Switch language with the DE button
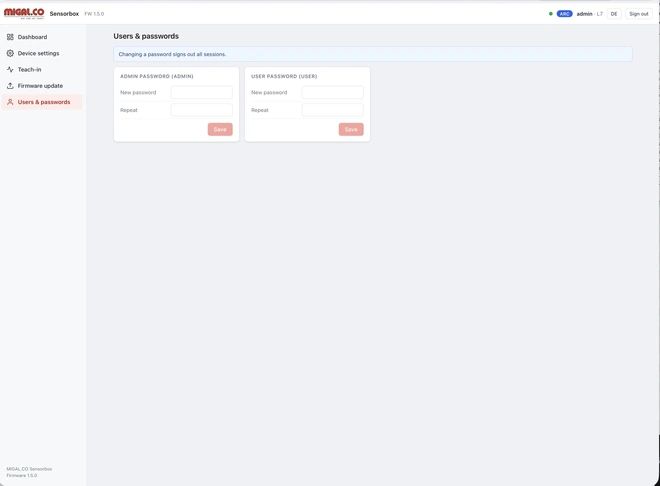Viewport: 660px width, 486px height. tap(614, 14)
